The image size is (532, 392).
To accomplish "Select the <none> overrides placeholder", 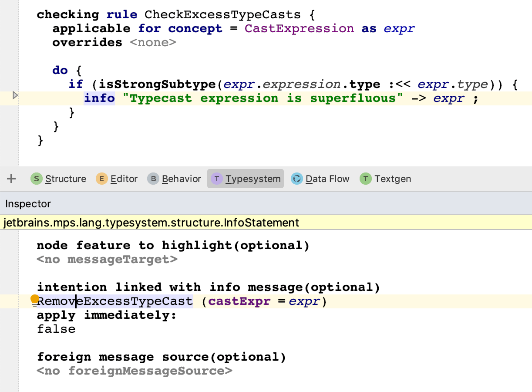I will tap(153, 43).
